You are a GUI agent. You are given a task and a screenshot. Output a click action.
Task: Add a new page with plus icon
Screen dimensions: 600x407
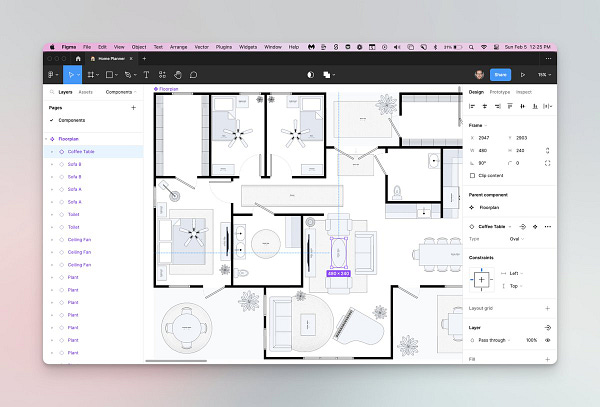(x=134, y=108)
